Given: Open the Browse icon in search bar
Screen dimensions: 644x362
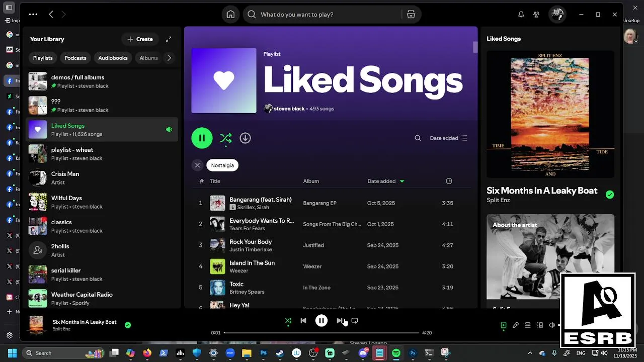Looking at the screenshot, I should pyautogui.click(x=411, y=15).
